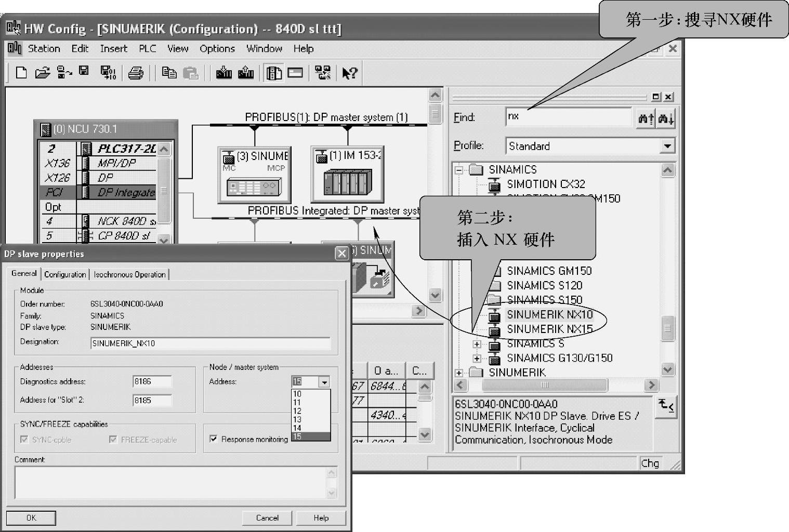Screen dimensions: 789x532
Task: Open the node Address dropdown arrow
Action: [x=324, y=382]
